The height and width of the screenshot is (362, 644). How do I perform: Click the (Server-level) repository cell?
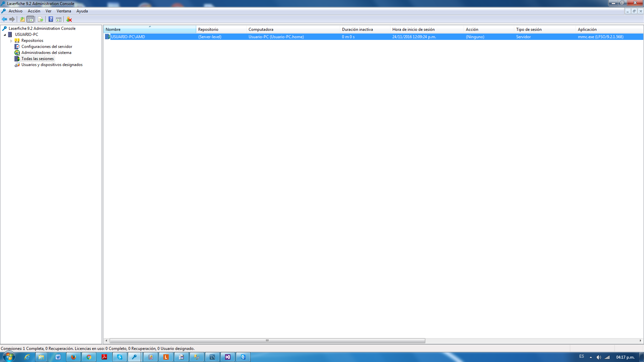coord(210,37)
